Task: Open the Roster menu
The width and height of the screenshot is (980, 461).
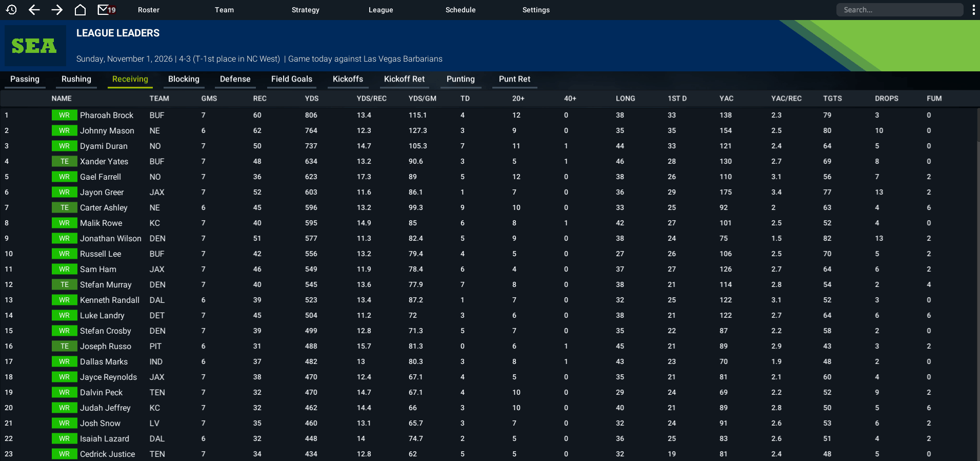Action: [149, 10]
